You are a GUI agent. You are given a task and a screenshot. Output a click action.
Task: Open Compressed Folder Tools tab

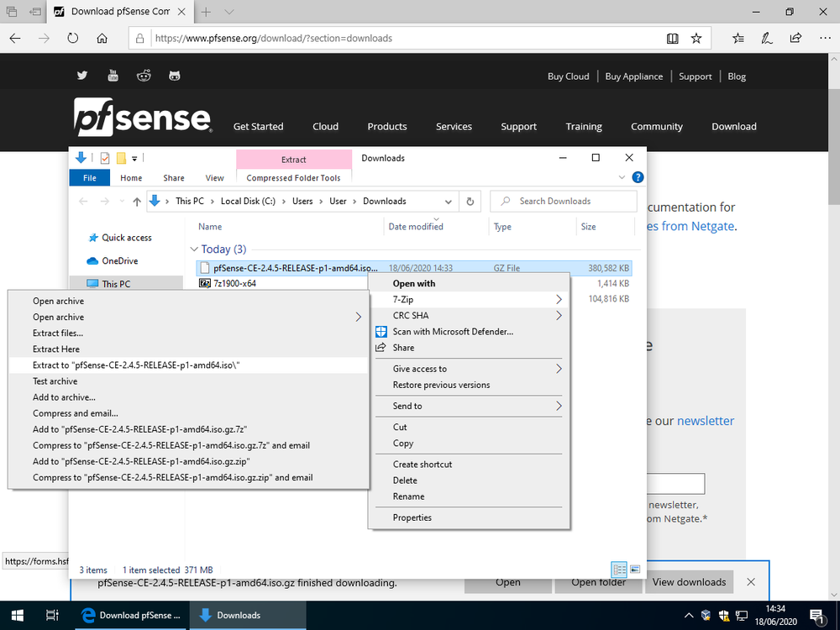pos(293,178)
